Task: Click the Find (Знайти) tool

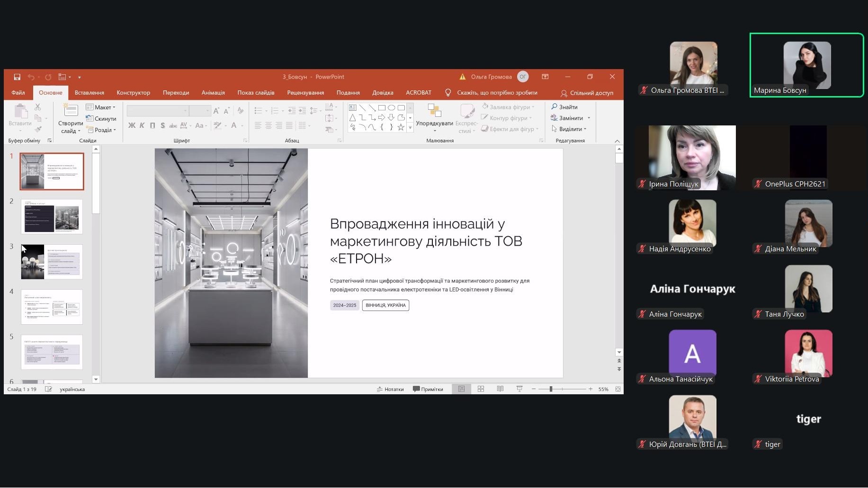Action: [x=564, y=107]
